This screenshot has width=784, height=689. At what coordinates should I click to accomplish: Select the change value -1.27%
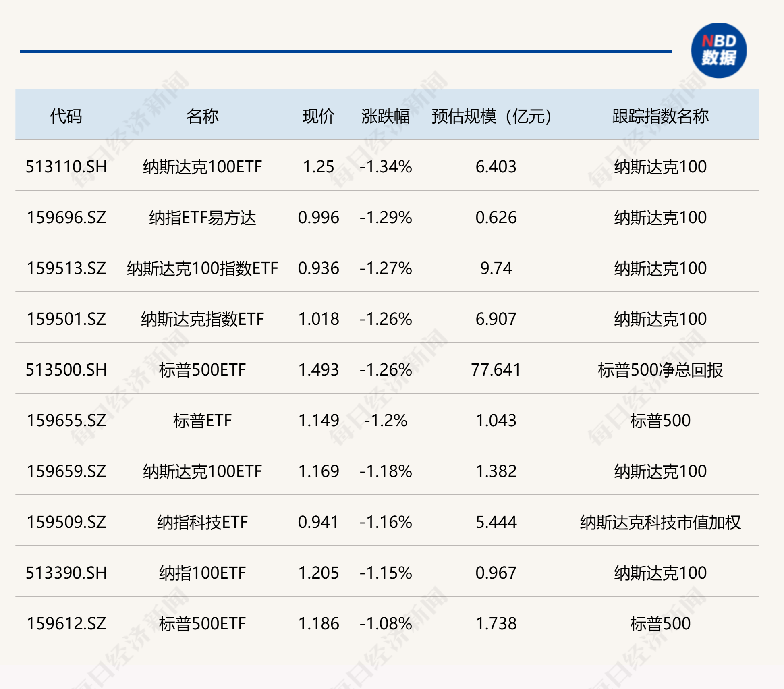pyautogui.click(x=386, y=268)
